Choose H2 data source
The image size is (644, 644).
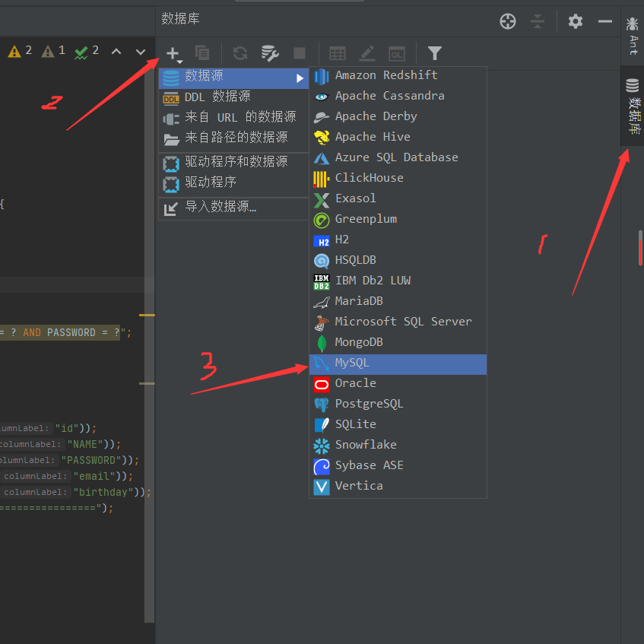tap(398, 241)
